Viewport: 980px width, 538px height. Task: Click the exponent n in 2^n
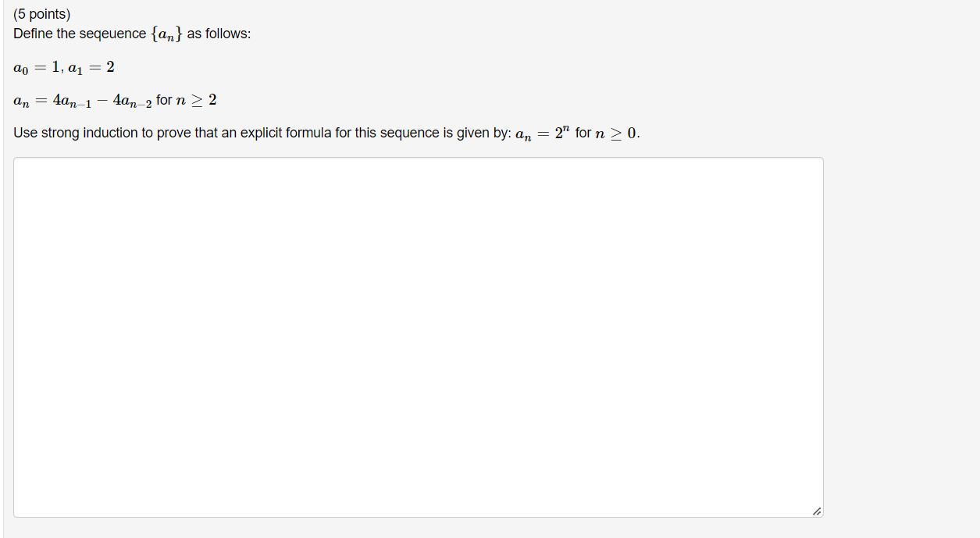click(568, 128)
